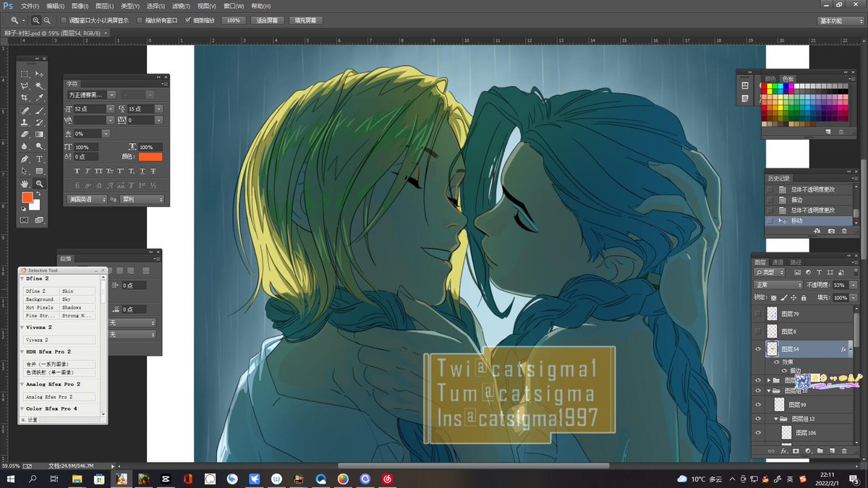868x488 pixels.
Task: Select the Brush tool
Action: pyautogui.click(x=40, y=111)
